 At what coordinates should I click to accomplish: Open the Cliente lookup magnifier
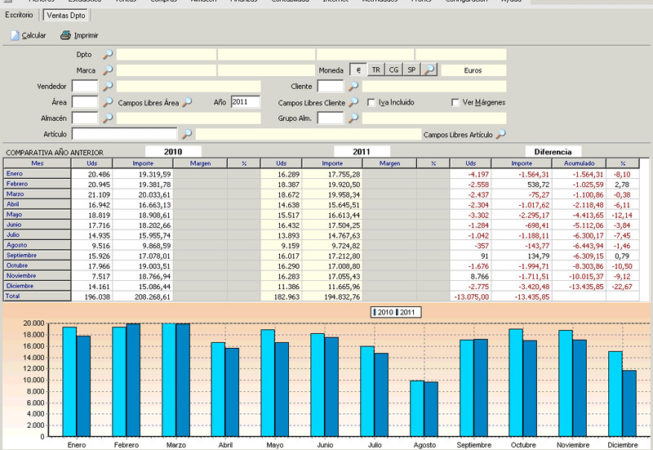coord(353,86)
